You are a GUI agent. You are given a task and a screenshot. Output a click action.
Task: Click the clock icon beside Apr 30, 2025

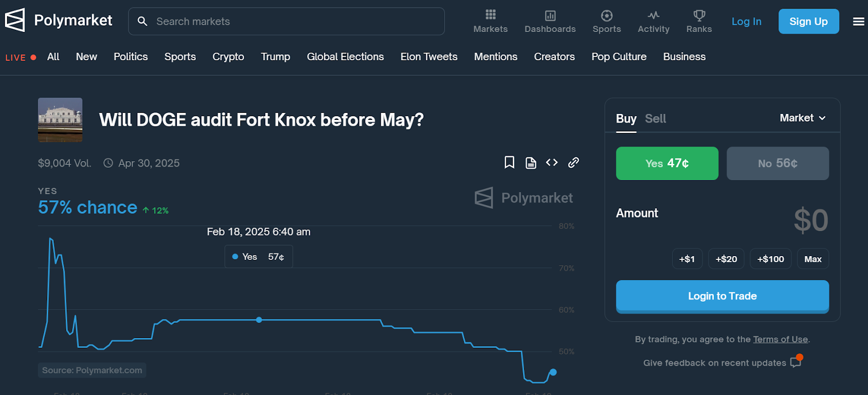108,163
